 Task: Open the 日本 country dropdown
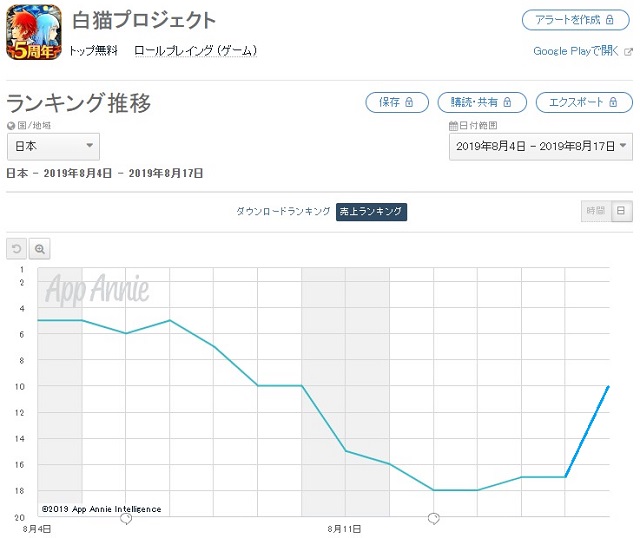(53, 146)
